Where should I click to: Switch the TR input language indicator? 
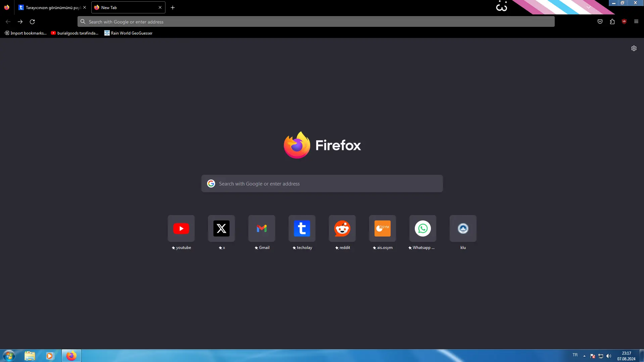(575, 355)
